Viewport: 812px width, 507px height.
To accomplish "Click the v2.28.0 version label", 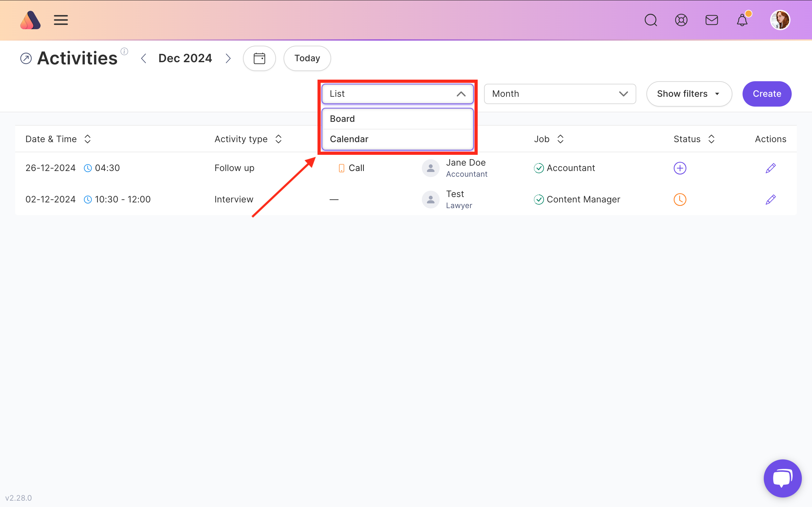I will (x=18, y=498).
